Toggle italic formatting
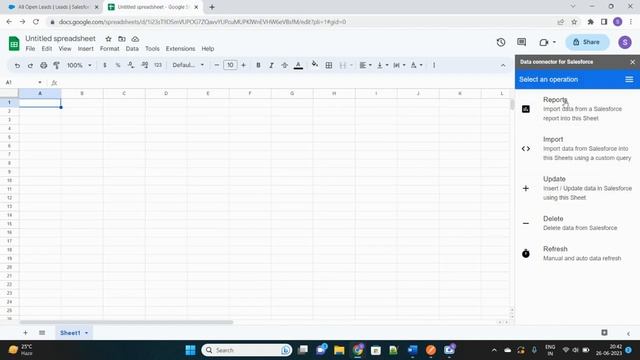This screenshot has height=360, width=640. coord(271,65)
